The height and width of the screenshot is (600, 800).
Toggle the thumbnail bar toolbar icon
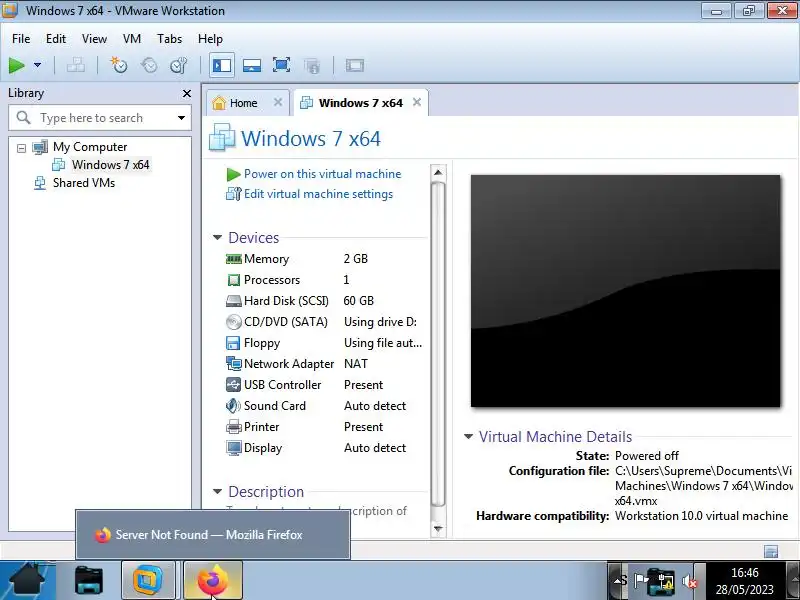(x=252, y=65)
